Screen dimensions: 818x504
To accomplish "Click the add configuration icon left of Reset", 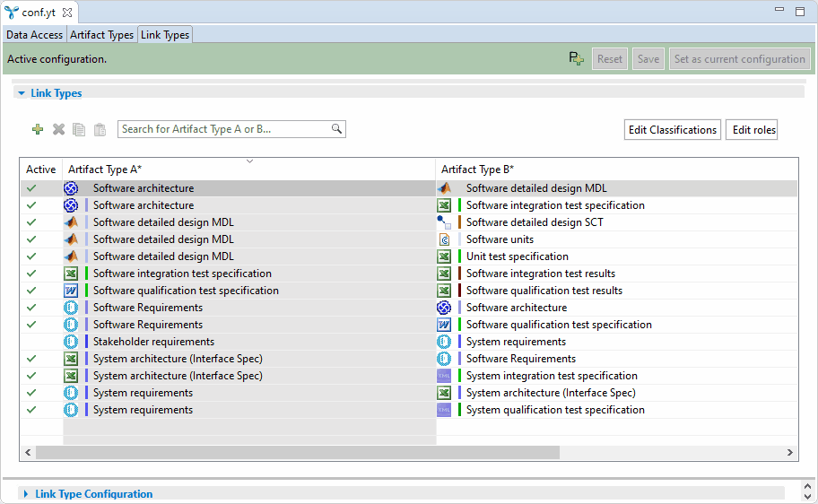I will coord(576,59).
